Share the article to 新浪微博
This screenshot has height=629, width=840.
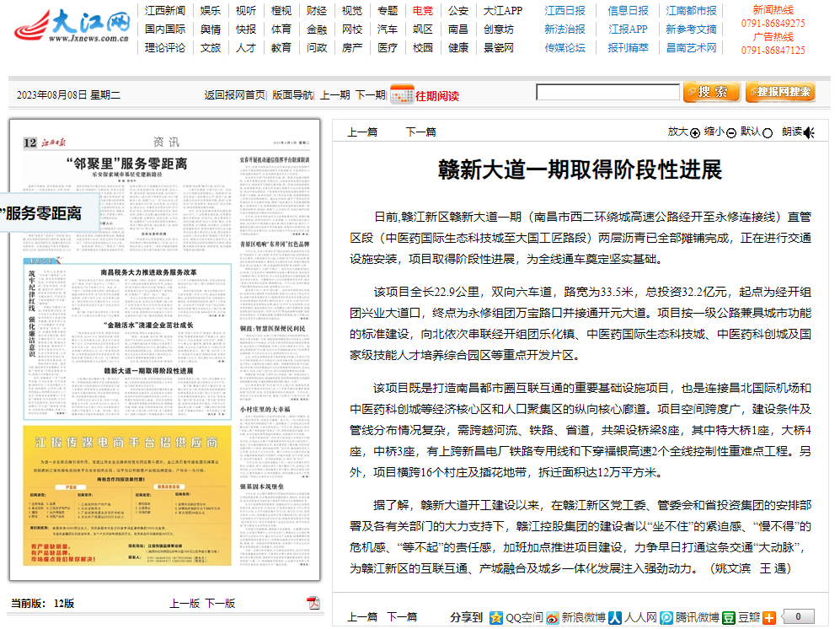[x=553, y=617]
